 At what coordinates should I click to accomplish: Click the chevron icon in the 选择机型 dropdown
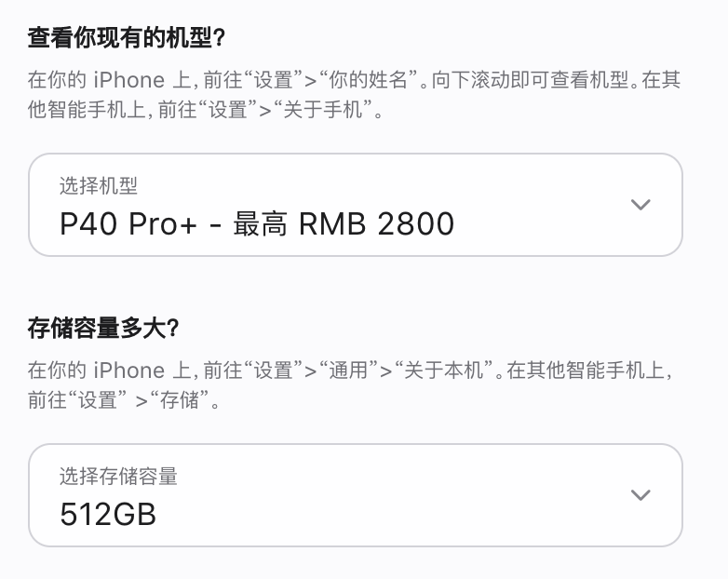[640, 204]
